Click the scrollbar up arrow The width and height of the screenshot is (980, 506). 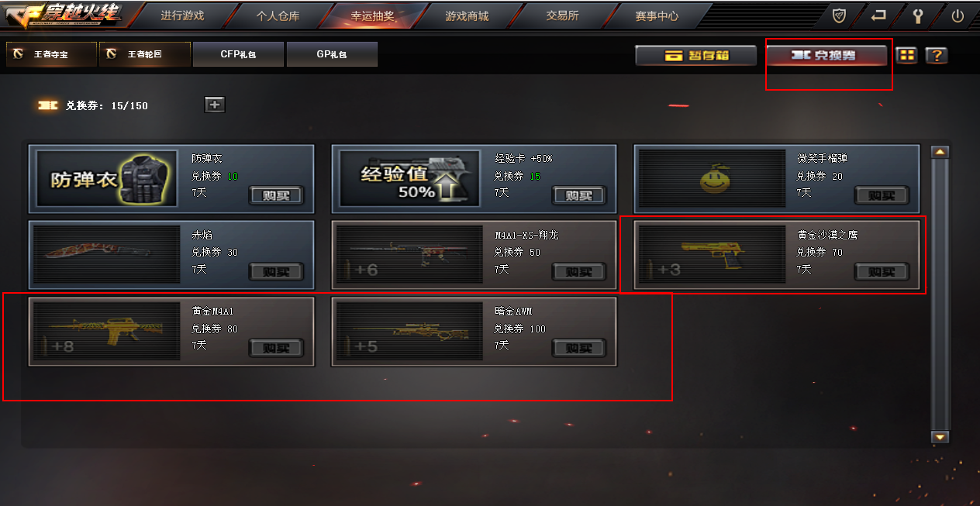pos(940,152)
